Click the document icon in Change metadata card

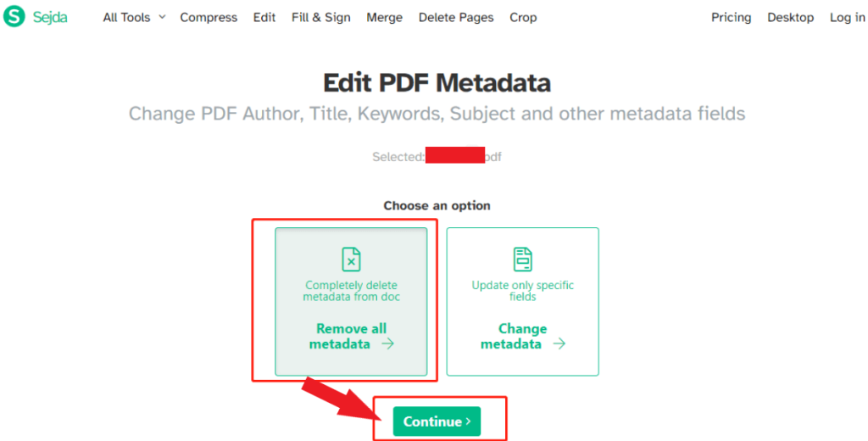[522, 260]
